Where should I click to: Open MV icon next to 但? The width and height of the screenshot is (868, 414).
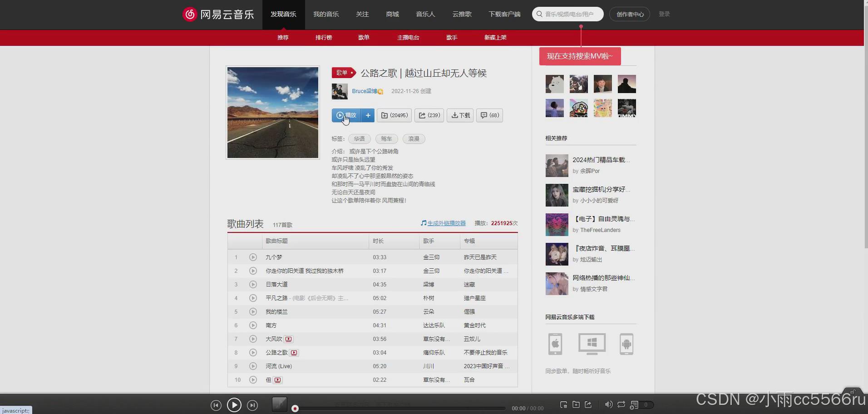click(x=278, y=380)
